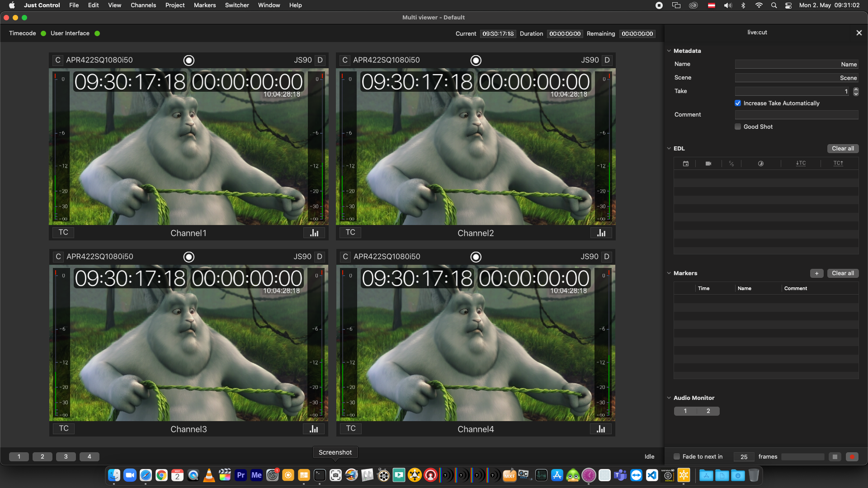Click the duration clock column icon in EDL

point(761,164)
